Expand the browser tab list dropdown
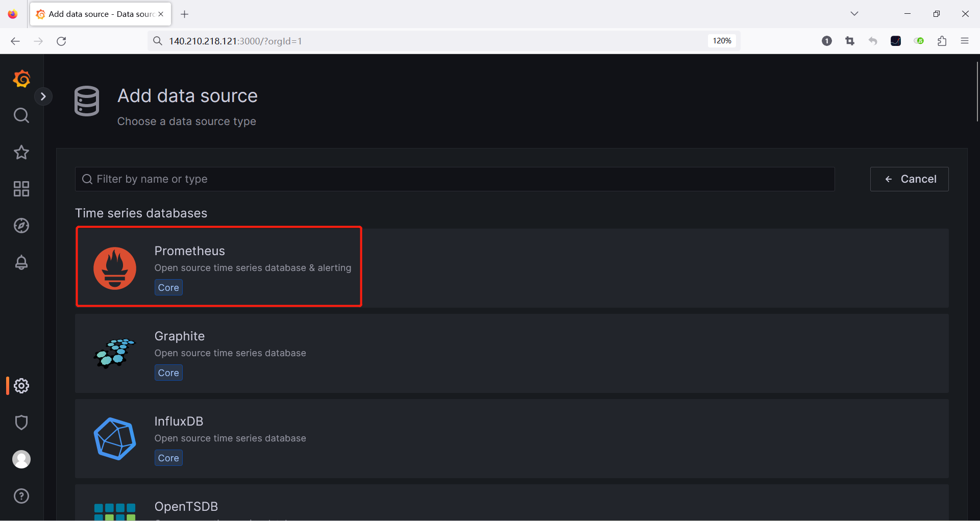980x521 pixels. 854,14
